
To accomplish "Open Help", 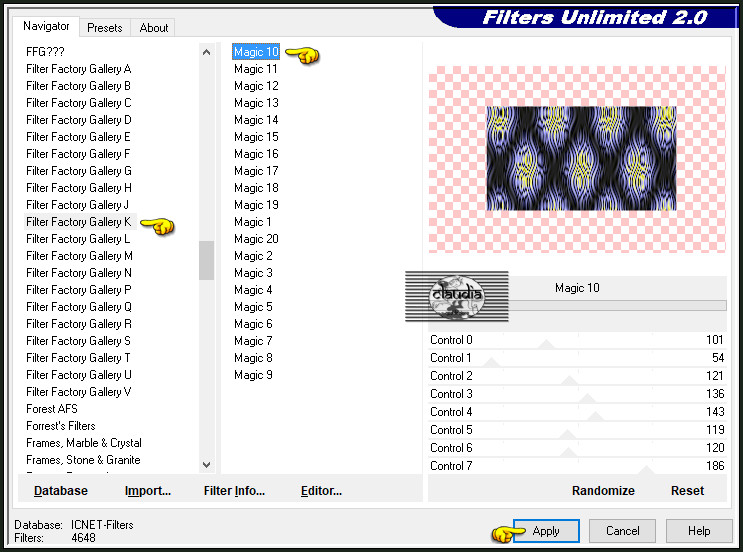I will click(x=698, y=531).
